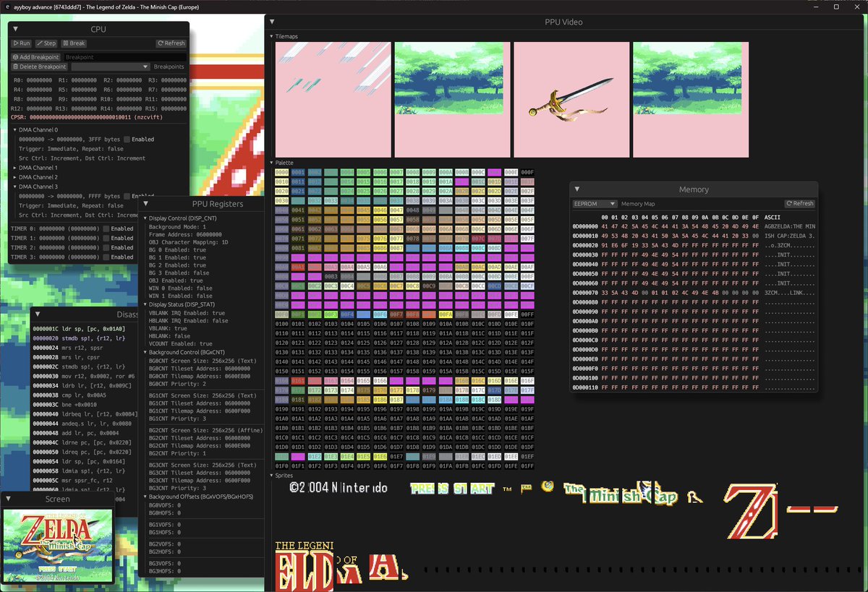Click Delete Breakpoint button
868x592 pixels.
point(40,67)
